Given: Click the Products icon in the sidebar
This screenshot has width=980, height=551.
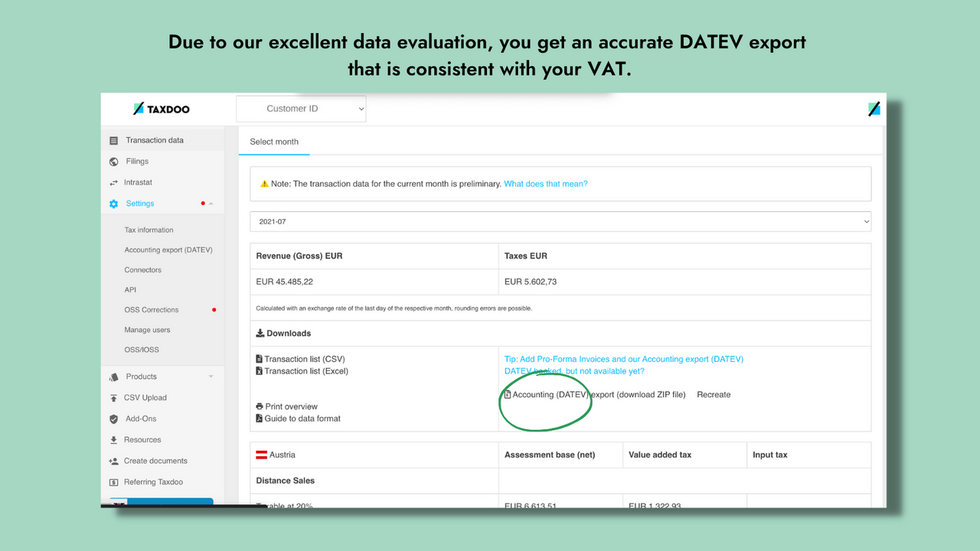Looking at the screenshot, I should pyautogui.click(x=114, y=377).
